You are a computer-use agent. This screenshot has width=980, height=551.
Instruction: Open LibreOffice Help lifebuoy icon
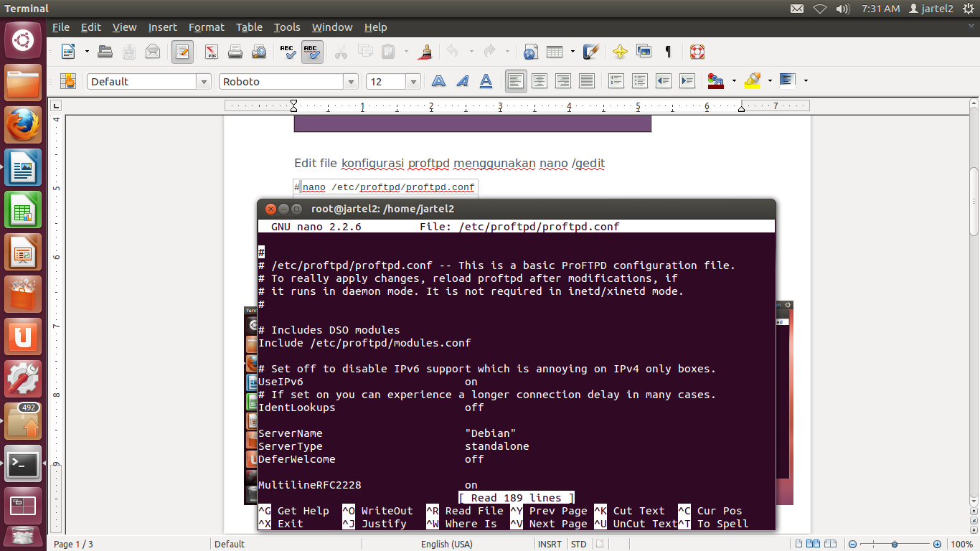pyautogui.click(x=697, y=52)
